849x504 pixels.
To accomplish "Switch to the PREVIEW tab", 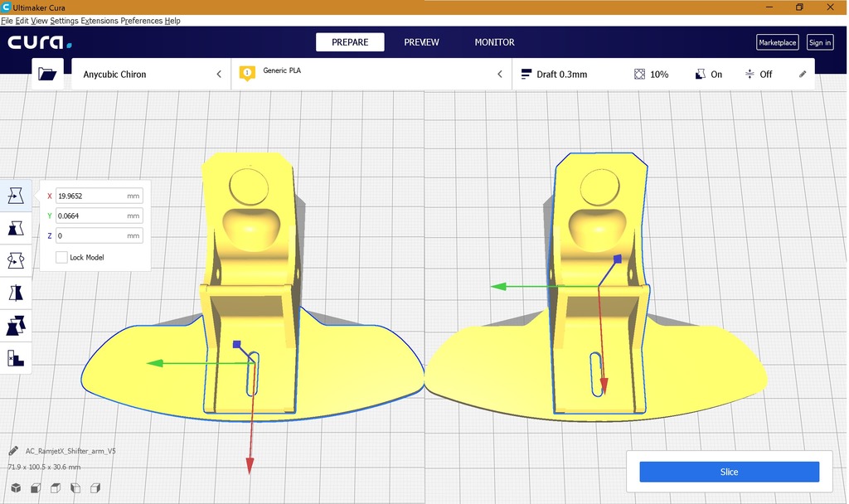I will tap(421, 41).
